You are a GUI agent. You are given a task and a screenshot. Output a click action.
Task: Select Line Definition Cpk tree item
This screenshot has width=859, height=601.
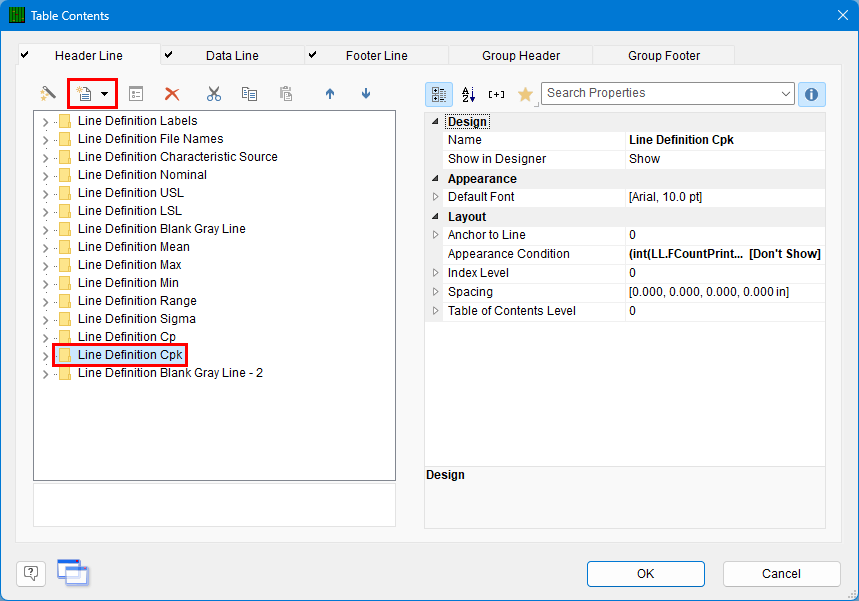tap(130, 355)
